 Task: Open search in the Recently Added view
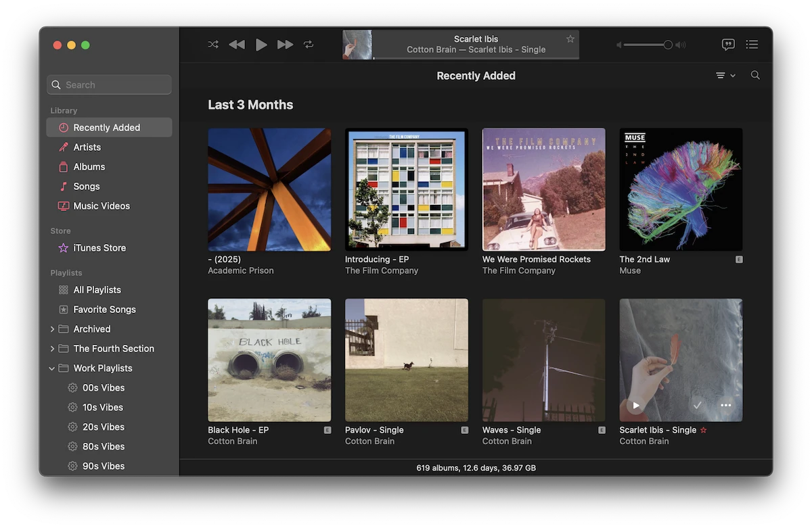[x=755, y=75]
